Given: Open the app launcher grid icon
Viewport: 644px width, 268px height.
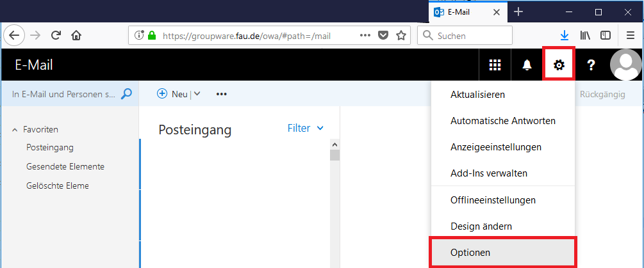Looking at the screenshot, I should pos(495,65).
